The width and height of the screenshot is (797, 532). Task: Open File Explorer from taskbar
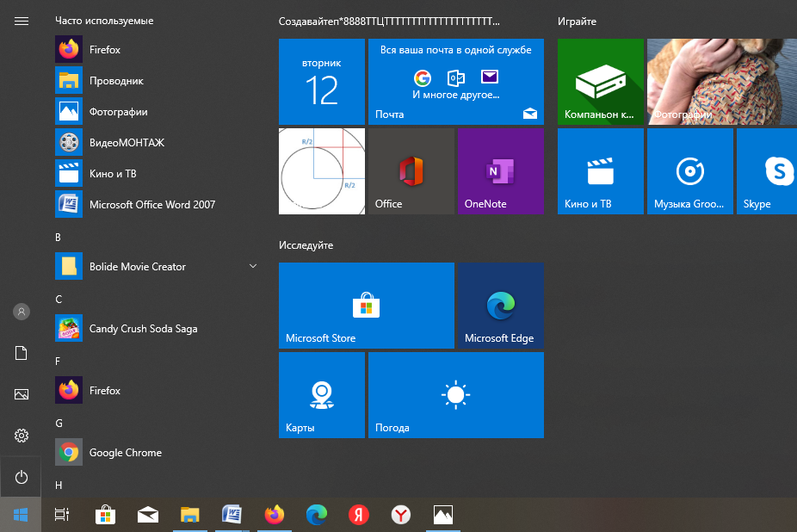coord(189,515)
